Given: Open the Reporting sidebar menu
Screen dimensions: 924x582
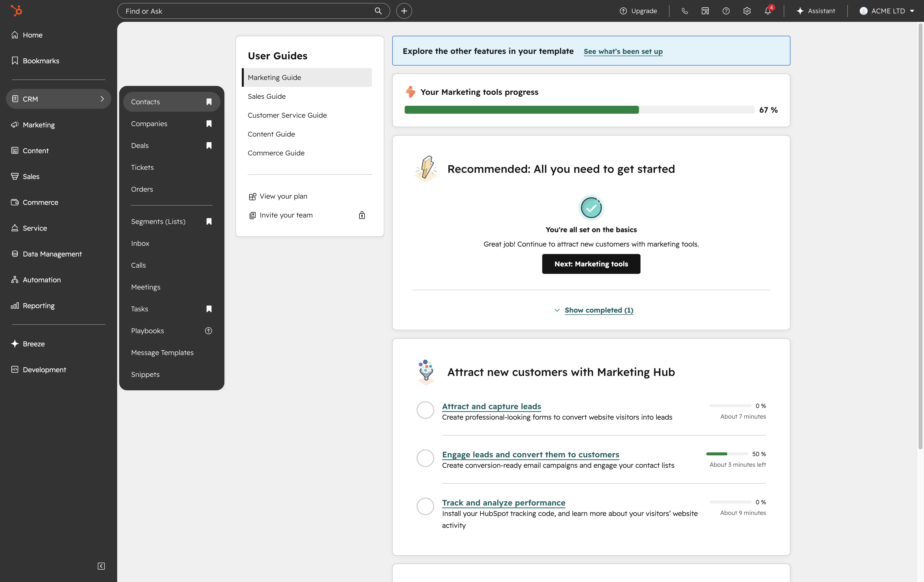Looking at the screenshot, I should [x=58, y=306].
